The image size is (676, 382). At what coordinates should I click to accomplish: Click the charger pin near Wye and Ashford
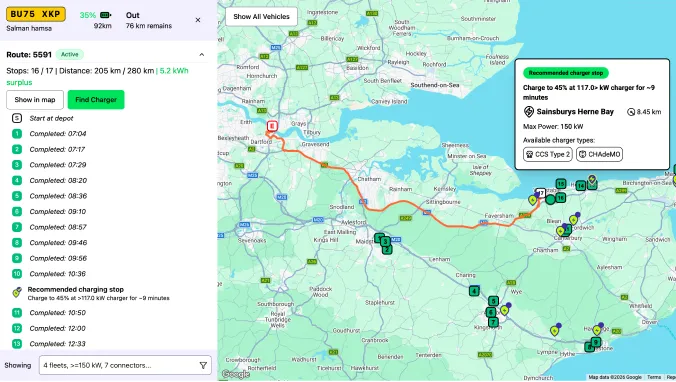pos(504,310)
